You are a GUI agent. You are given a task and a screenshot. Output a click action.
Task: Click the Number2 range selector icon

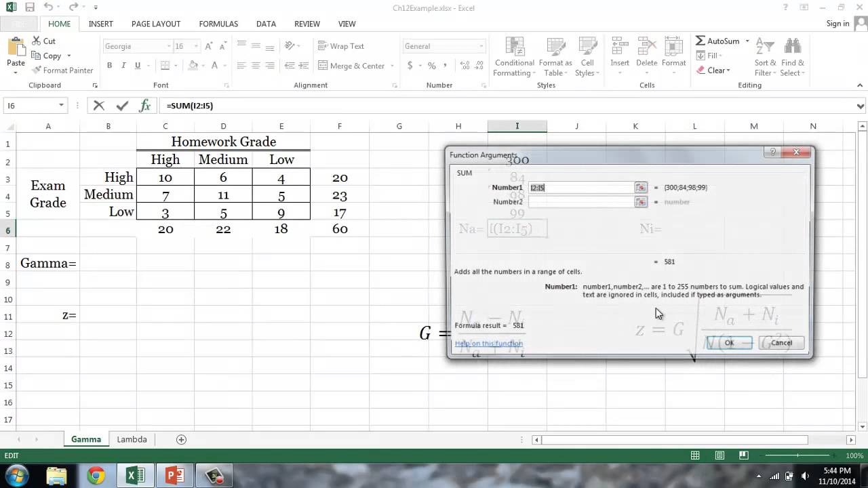(640, 202)
